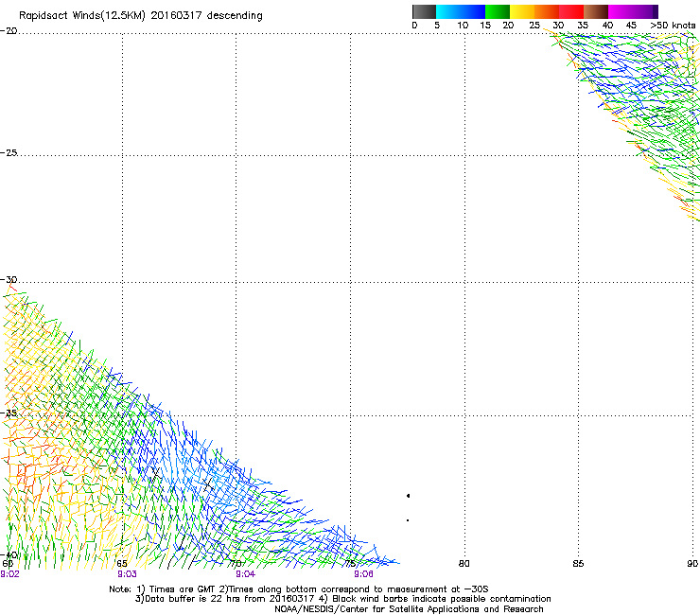This screenshot has width=700, height=615.
Task: Click the 85 longitude axis label
Action: coord(578,564)
